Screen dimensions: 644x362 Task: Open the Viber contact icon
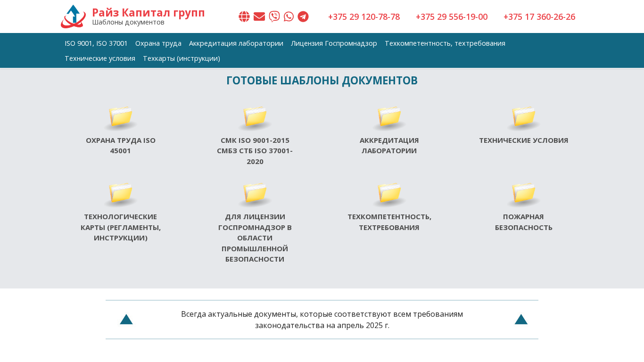[274, 16]
